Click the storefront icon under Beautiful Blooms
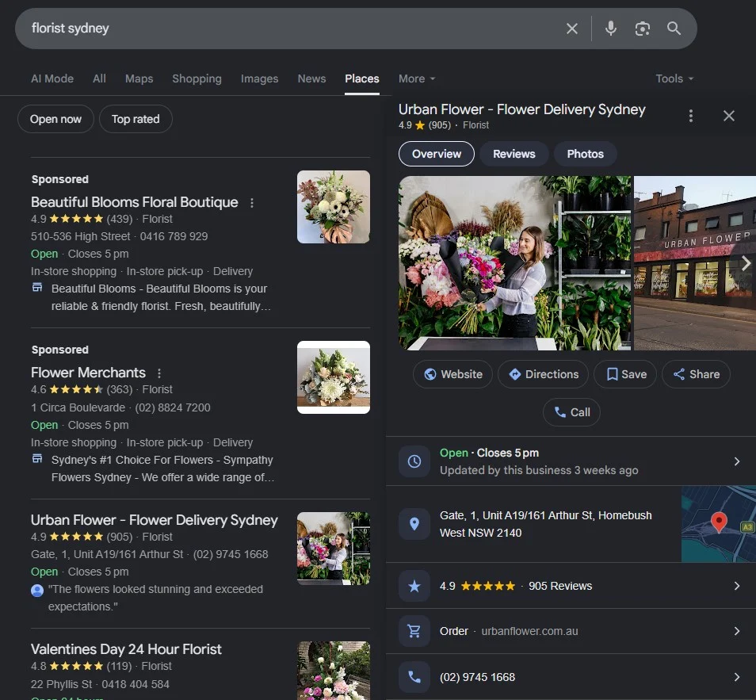Image resolution: width=756 pixels, height=700 pixels. pos(37,288)
